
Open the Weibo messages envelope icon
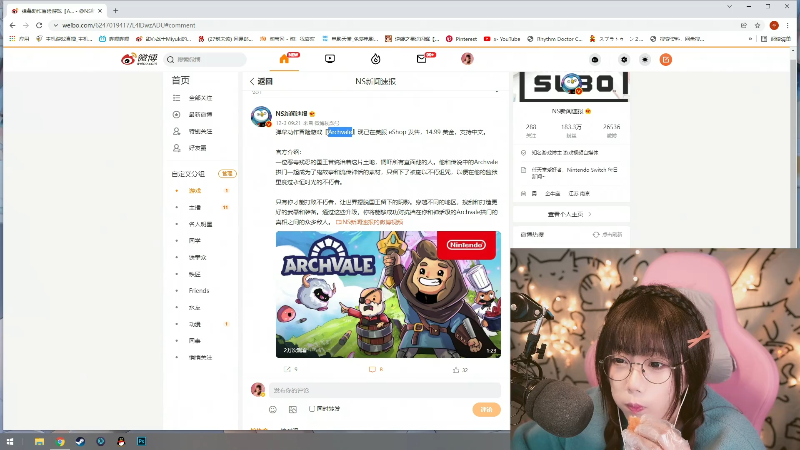coord(421,59)
